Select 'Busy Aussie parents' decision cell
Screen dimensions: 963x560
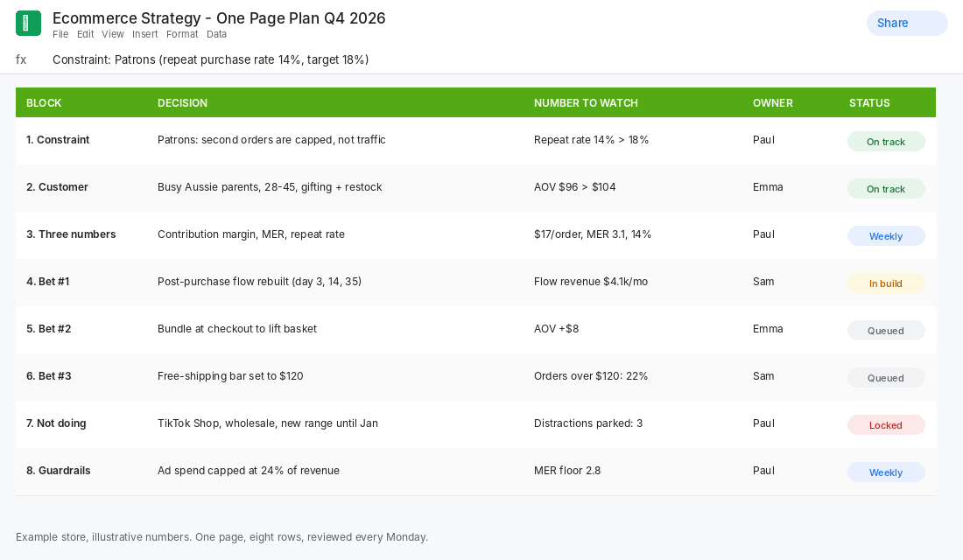click(x=270, y=187)
